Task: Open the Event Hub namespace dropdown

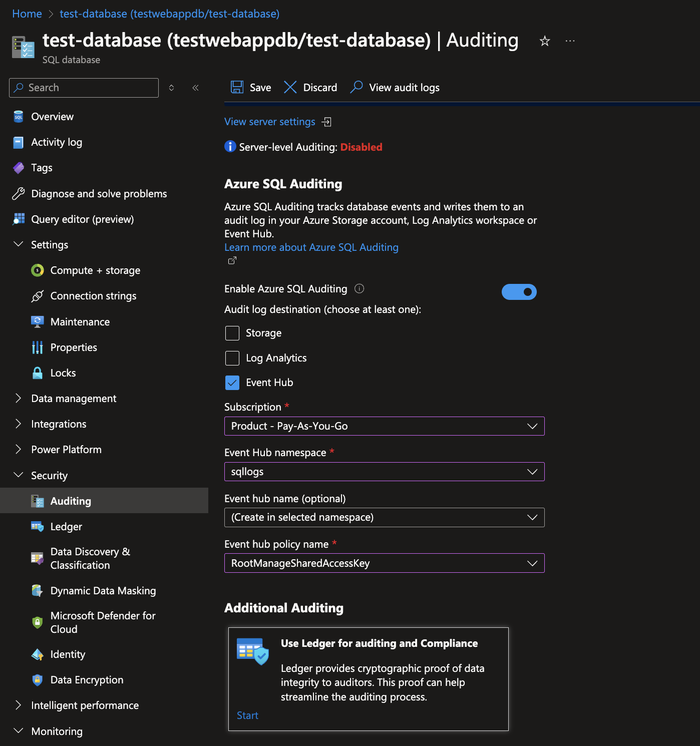Action: (384, 472)
